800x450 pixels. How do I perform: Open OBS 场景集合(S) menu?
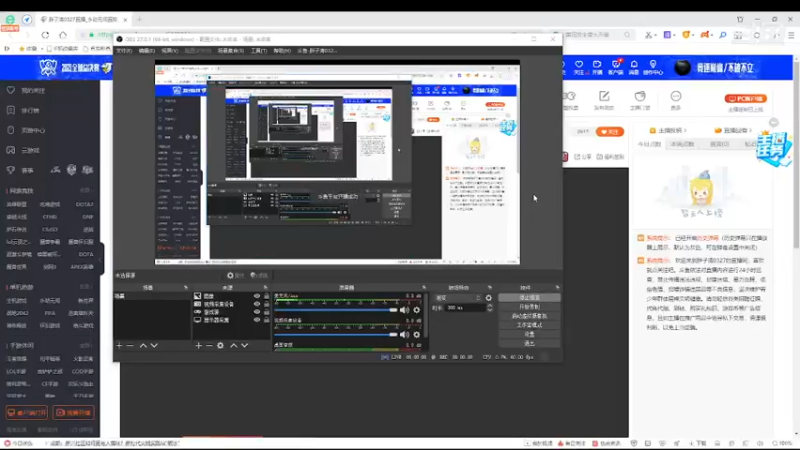click(231, 51)
